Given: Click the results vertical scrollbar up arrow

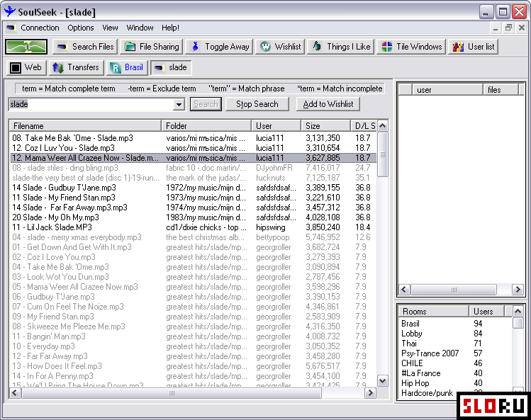Looking at the screenshot, I should click(383, 126).
